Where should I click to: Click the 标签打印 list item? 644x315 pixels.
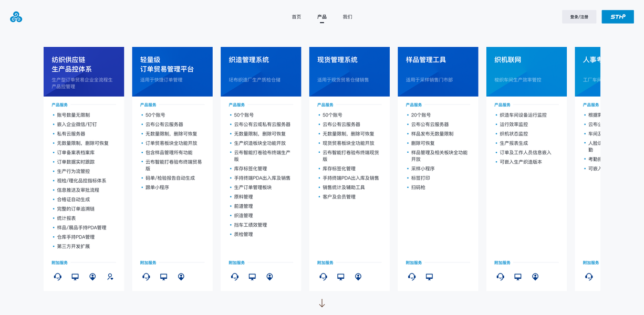pos(420,178)
